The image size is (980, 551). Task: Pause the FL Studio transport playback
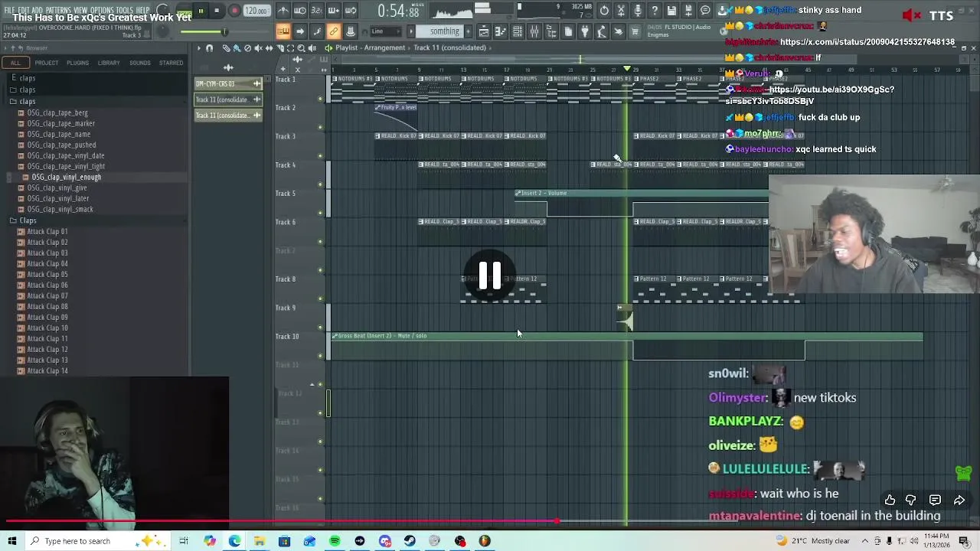point(201,11)
